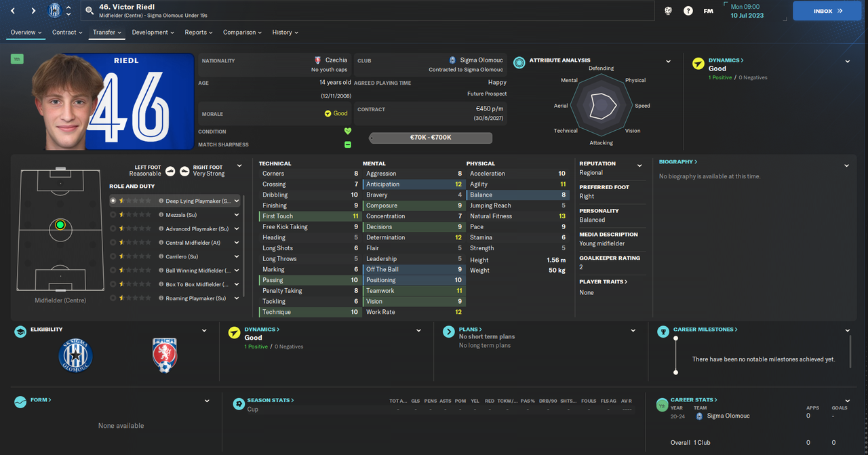
Task: Select the Roaming Playmaker (Su) radio
Action: (113, 298)
